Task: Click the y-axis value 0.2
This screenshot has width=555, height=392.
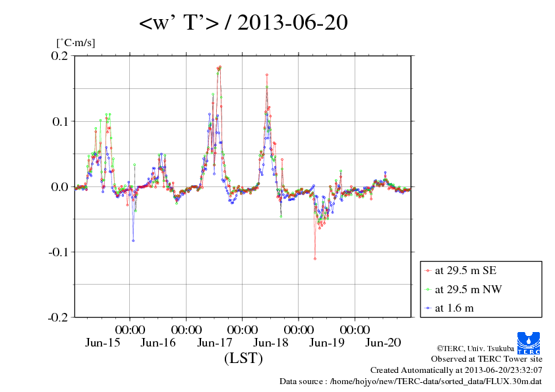Action: click(59, 56)
